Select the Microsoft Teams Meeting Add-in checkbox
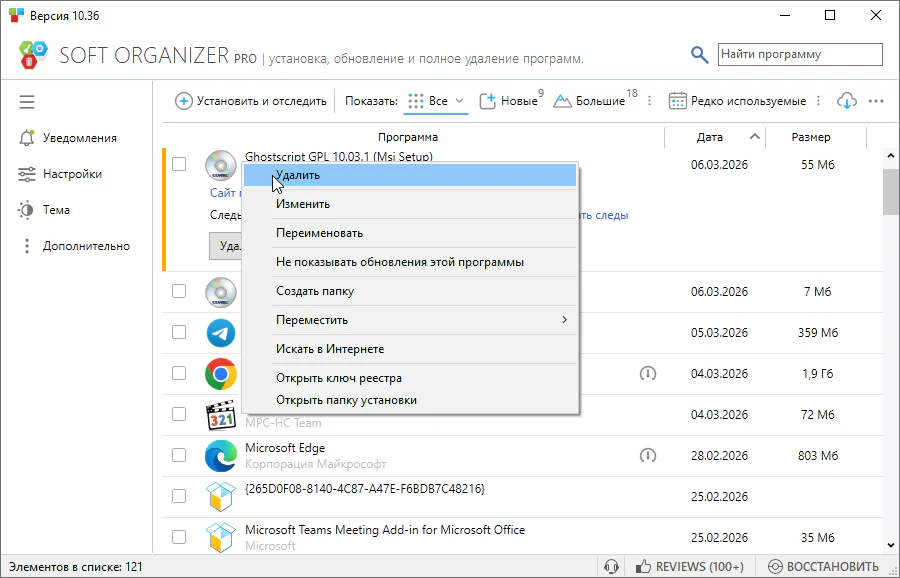900x578 pixels. pyautogui.click(x=179, y=537)
